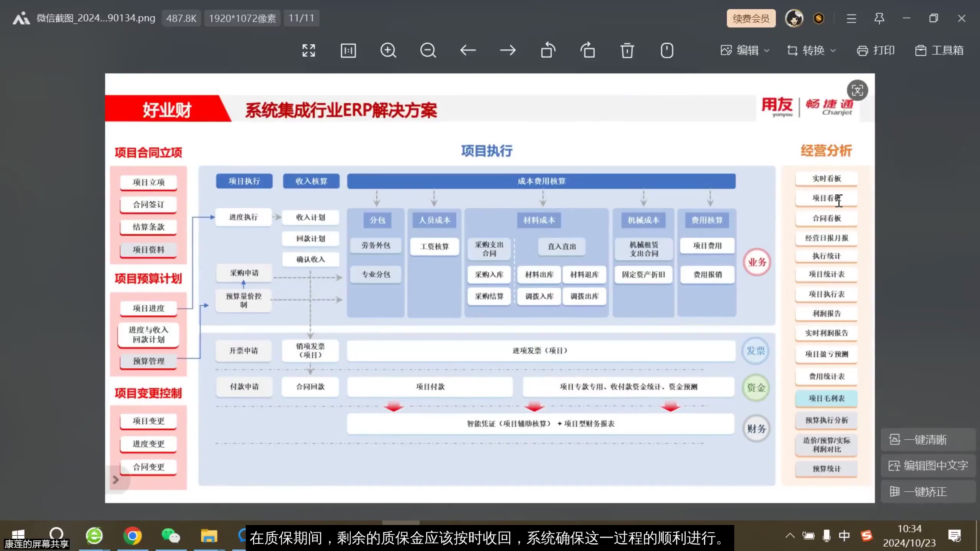Viewport: 980px width, 551px height.
Task: Rotate the image counterclockwise
Action: [548, 50]
